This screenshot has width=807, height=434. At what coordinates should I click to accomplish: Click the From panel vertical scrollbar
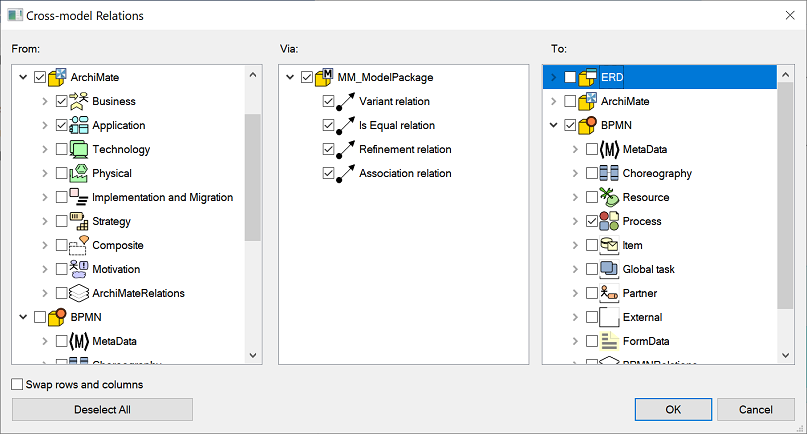point(253,180)
